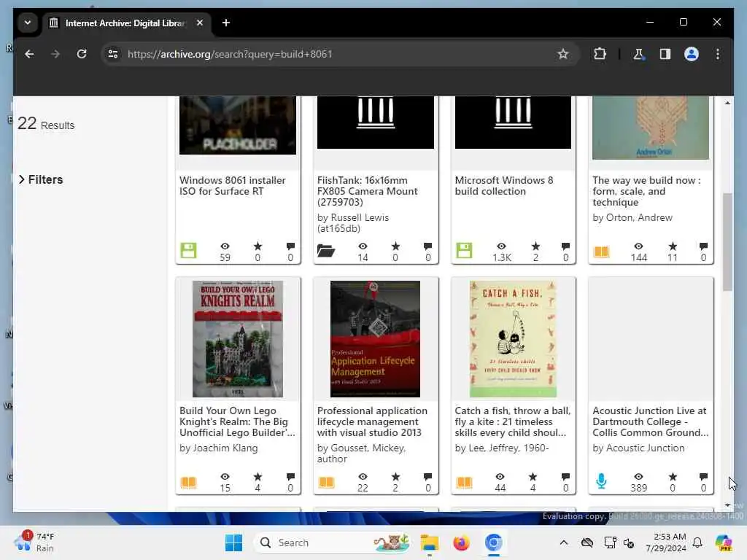This screenshot has height=560, width=747.
Task: Open Chrome Labs flask icon
Action: pos(638,54)
